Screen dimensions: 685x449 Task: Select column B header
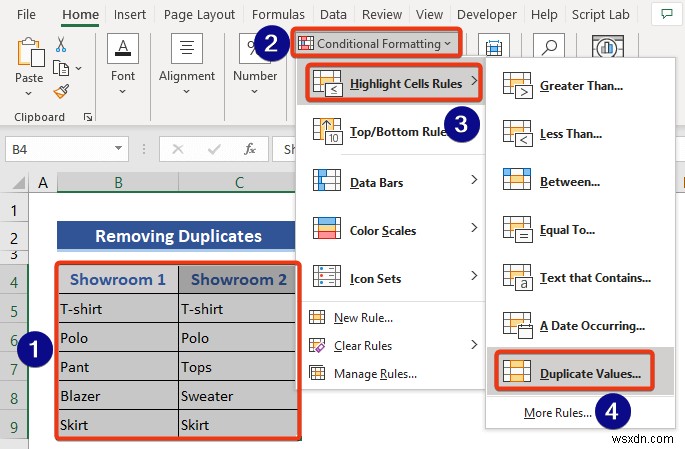[118, 182]
